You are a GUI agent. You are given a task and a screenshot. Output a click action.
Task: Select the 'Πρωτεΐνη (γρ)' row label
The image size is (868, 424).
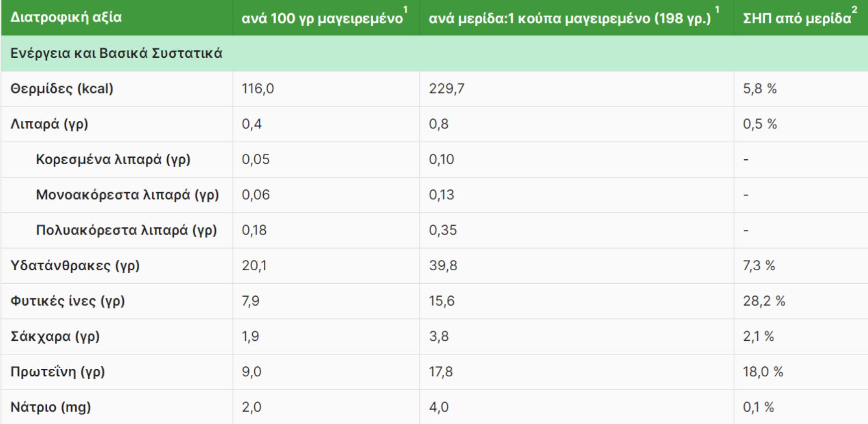coord(58,372)
